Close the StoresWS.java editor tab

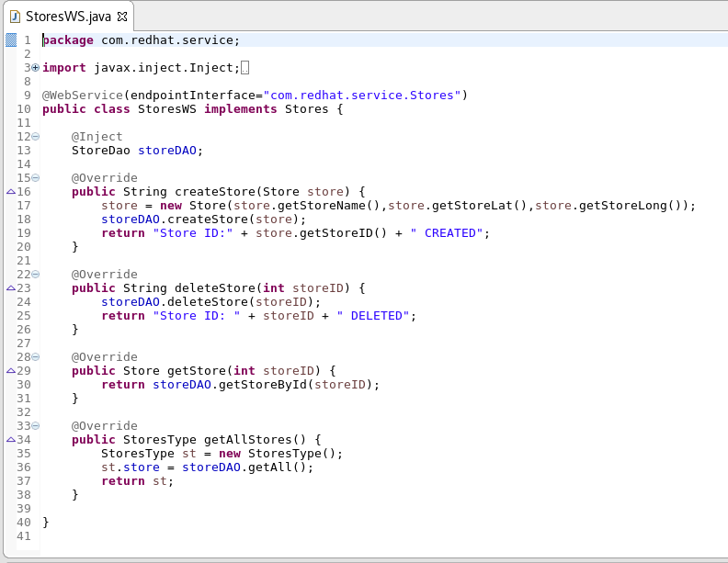tap(123, 17)
